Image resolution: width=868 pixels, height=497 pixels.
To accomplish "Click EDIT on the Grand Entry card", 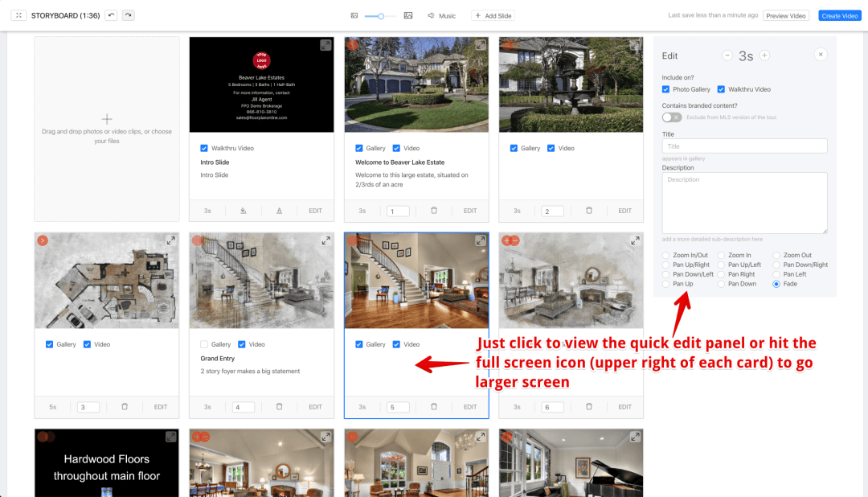I will point(316,407).
